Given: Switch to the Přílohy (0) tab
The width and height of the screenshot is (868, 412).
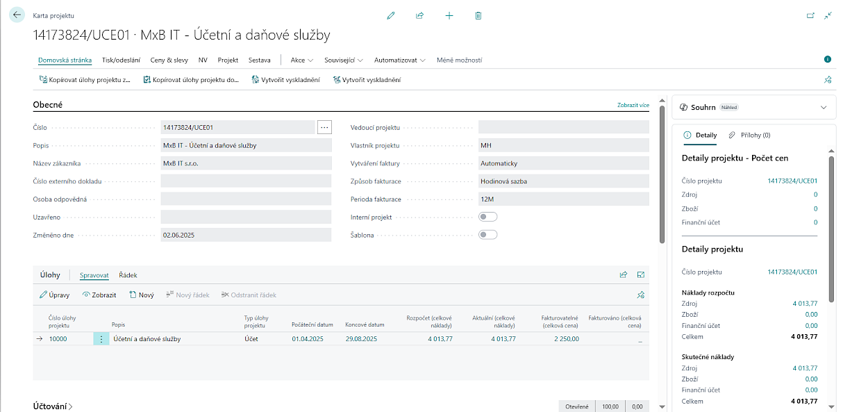Looking at the screenshot, I should (749, 135).
